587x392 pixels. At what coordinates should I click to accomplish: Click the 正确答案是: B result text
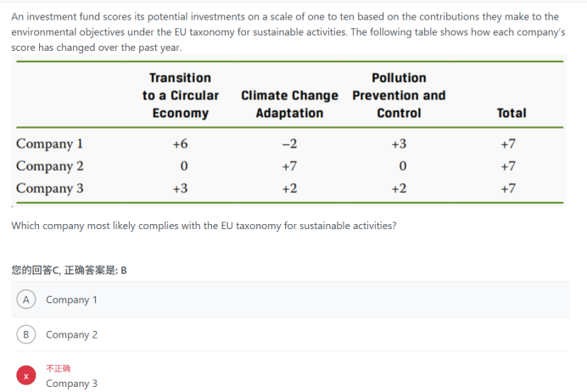point(96,270)
